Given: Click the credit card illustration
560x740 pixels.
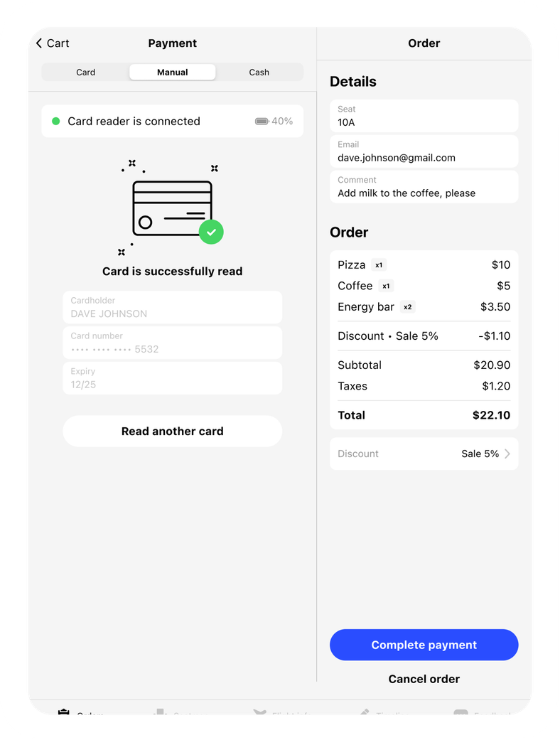Looking at the screenshot, I should pyautogui.click(x=172, y=208).
